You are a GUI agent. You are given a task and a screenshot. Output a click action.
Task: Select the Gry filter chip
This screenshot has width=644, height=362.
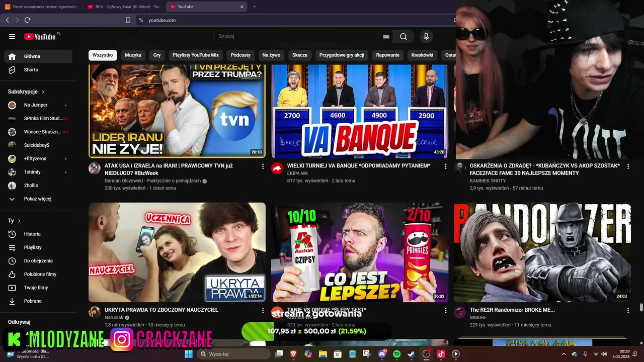(157, 55)
